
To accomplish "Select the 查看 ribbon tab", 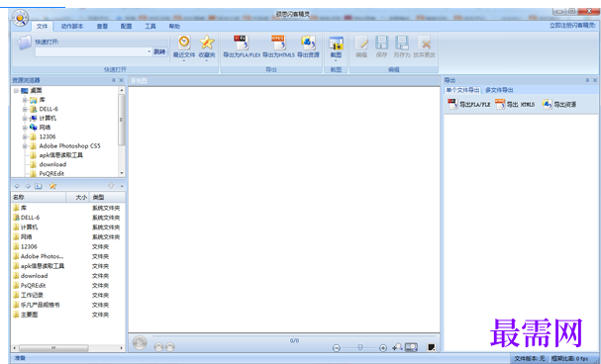I will pos(102,26).
